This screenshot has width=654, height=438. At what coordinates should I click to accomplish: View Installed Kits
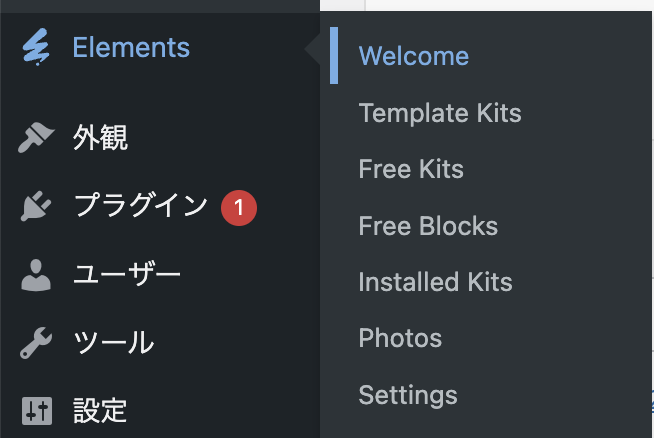click(435, 282)
